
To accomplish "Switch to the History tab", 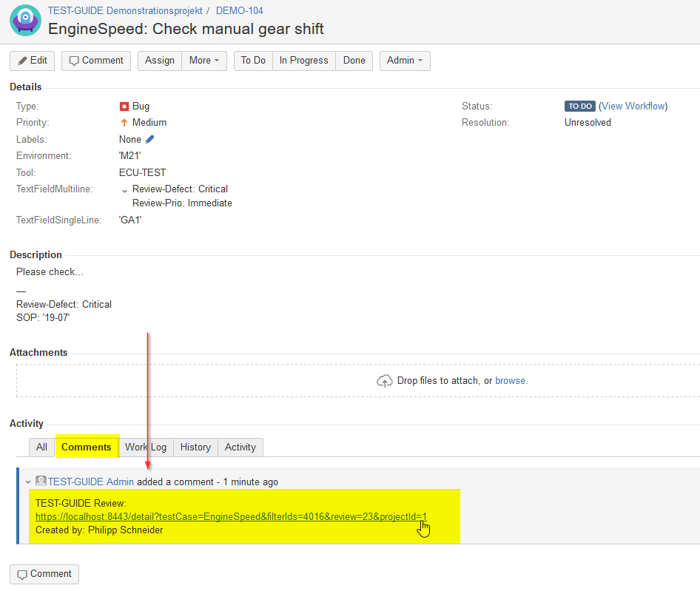I will click(195, 447).
